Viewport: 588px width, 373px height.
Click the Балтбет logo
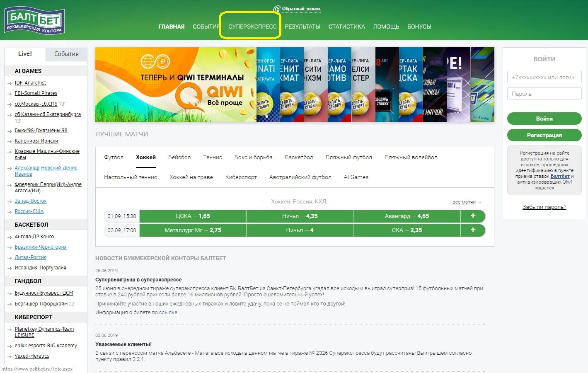[34, 21]
